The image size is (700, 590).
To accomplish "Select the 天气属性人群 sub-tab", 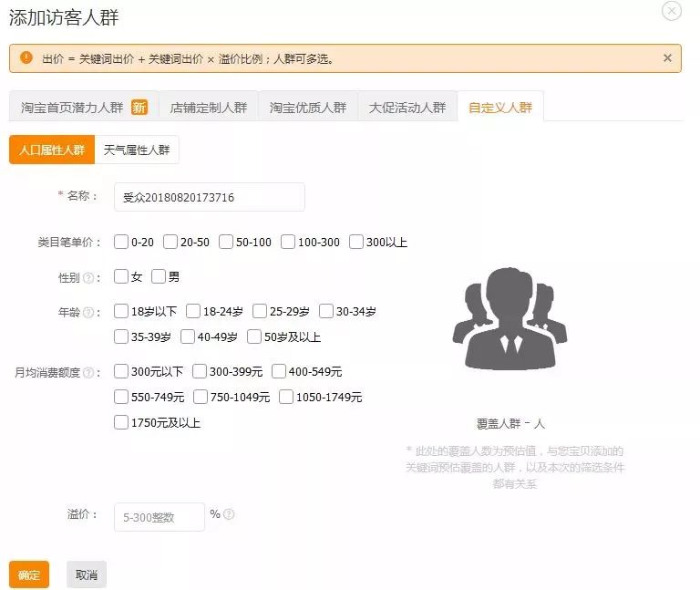I will [137, 150].
